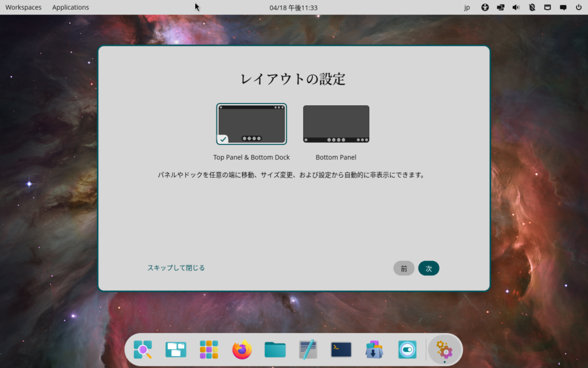Select the Bottom Panel layout option
This screenshot has width=588, height=368.
[336, 124]
